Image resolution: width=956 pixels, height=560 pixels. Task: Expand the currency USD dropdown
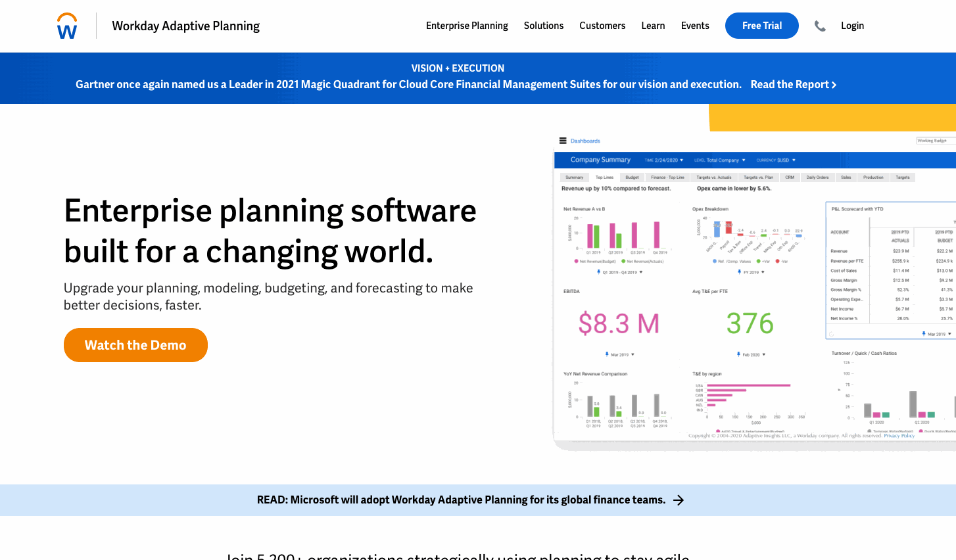pyautogui.click(x=776, y=160)
